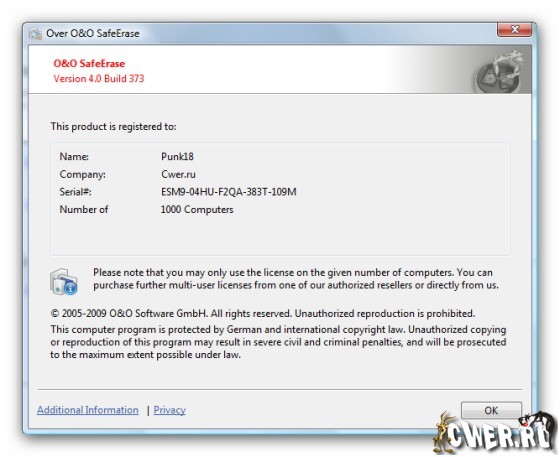Open the Additional Information link
This screenshot has width=560, height=457.
(x=88, y=410)
